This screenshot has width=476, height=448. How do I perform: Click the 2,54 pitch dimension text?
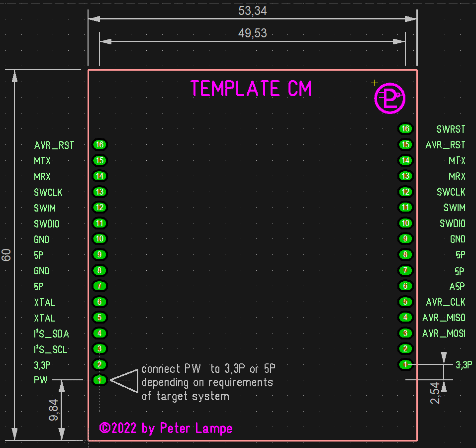(x=435, y=393)
